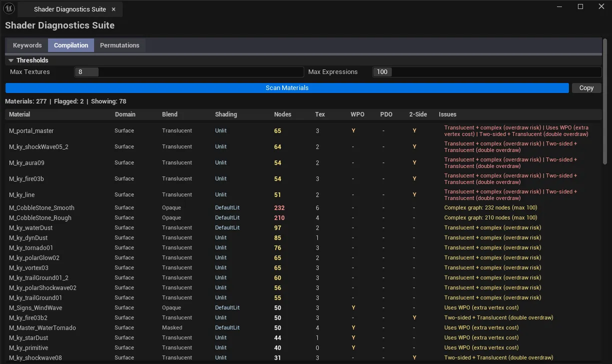
Task: Click the Masked blend cell of M_Master_WaterTornado
Action: pyautogui.click(x=172, y=328)
